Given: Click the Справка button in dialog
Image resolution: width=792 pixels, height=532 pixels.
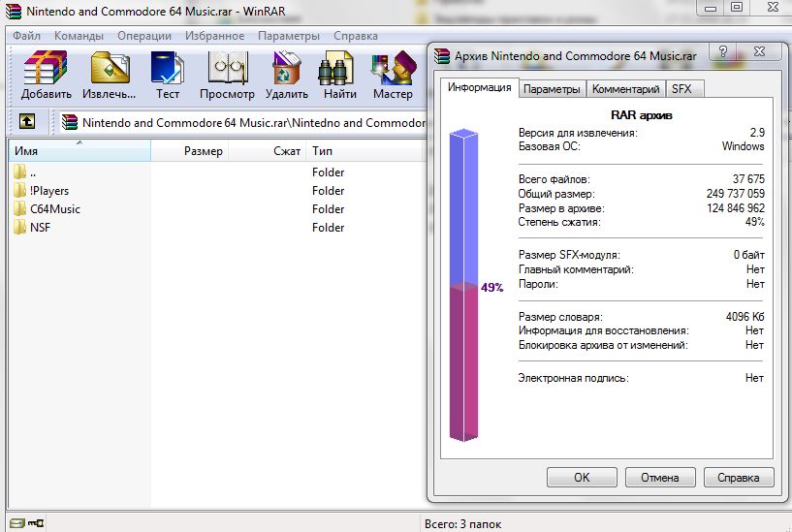Looking at the screenshot, I should [739, 477].
